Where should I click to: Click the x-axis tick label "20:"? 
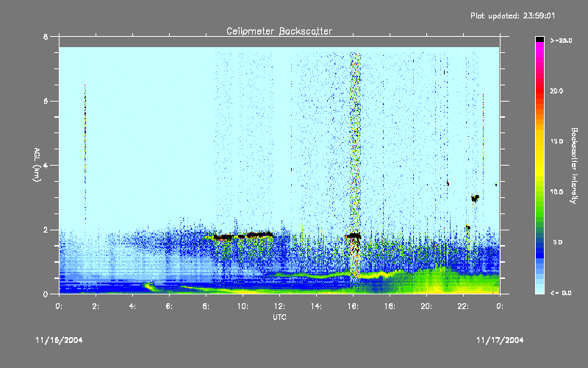tap(426, 306)
